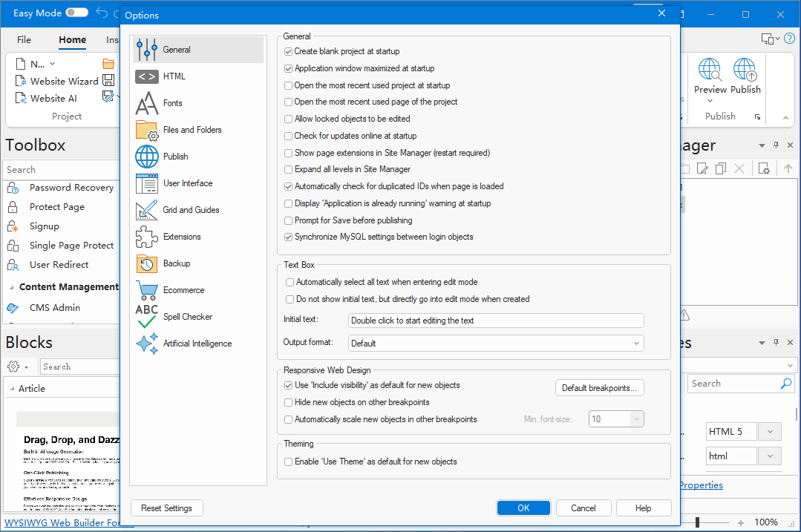
Task: Open Artificial Intelligence options category
Action: click(x=198, y=344)
